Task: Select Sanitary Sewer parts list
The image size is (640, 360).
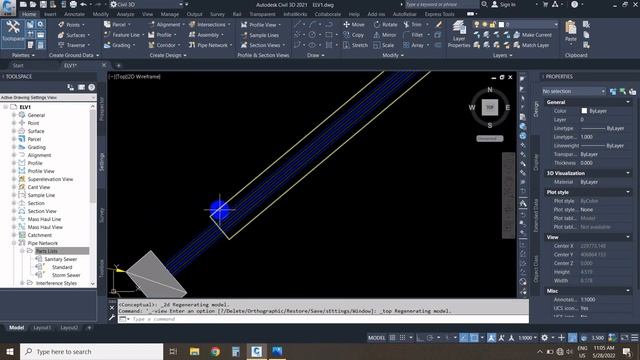Action: tap(60, 259)
